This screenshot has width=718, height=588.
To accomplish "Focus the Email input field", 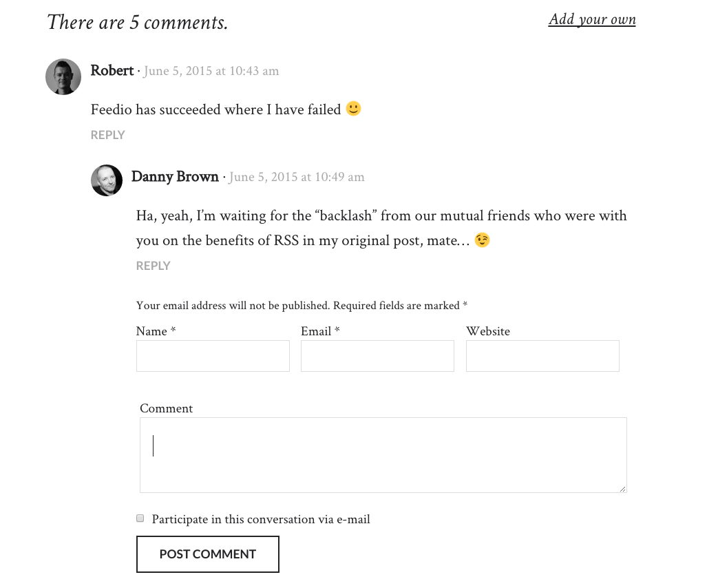I will coord(377,356).
